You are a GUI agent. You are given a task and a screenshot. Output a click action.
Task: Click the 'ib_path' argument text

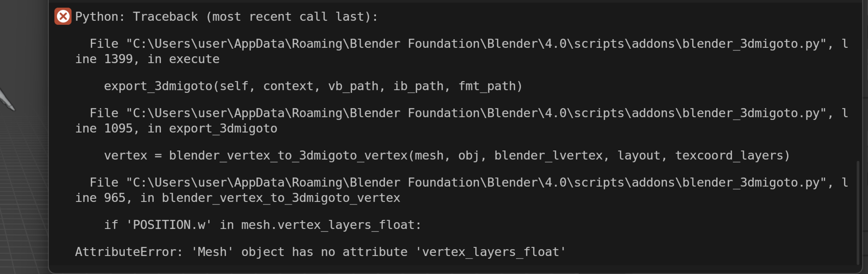coord(419,86)
